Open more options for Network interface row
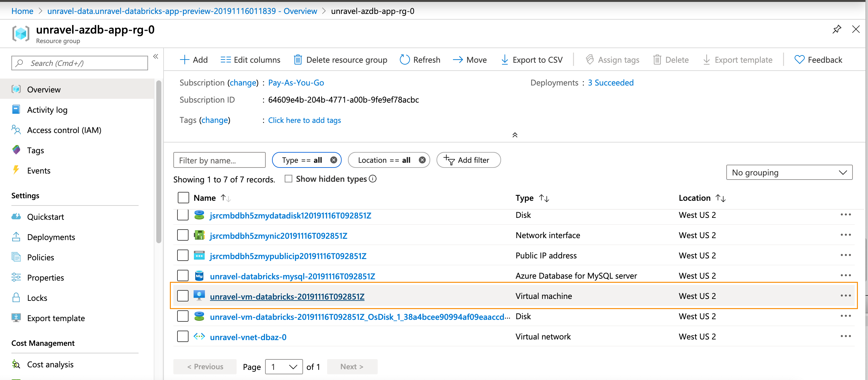 tap(846, 235)
